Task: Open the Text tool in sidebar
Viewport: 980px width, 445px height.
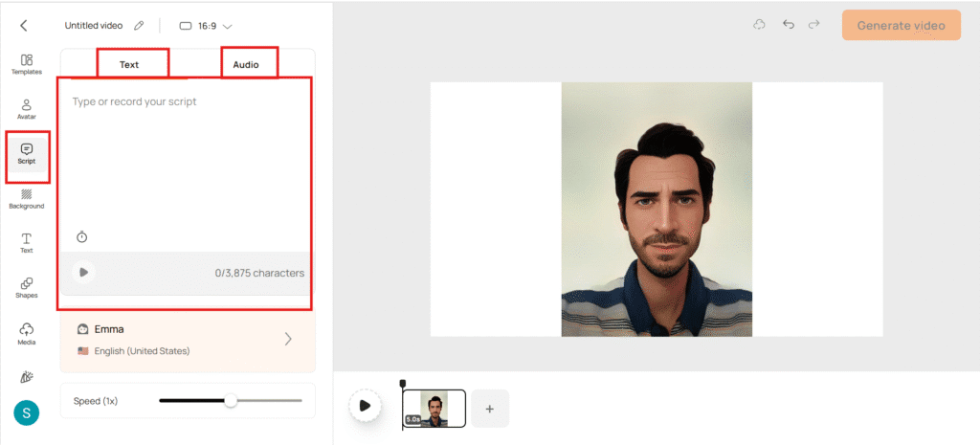Action: point(26,243)
